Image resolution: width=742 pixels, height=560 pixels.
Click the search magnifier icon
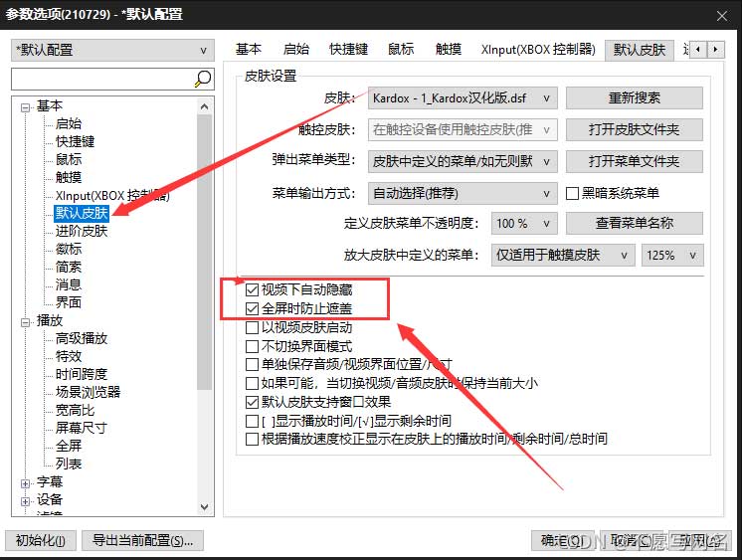(203, 79)
